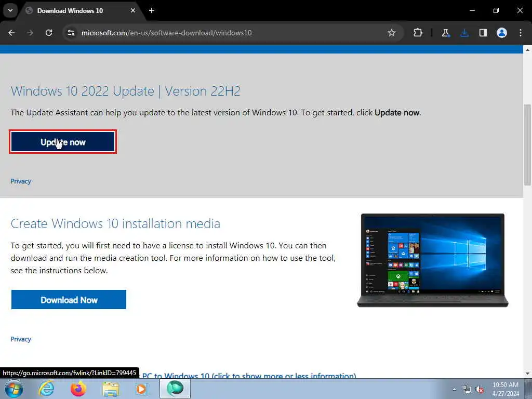
Task: Open the clock showing 10:50 AM
Action: pyautogui.click(x=506, y=389)
